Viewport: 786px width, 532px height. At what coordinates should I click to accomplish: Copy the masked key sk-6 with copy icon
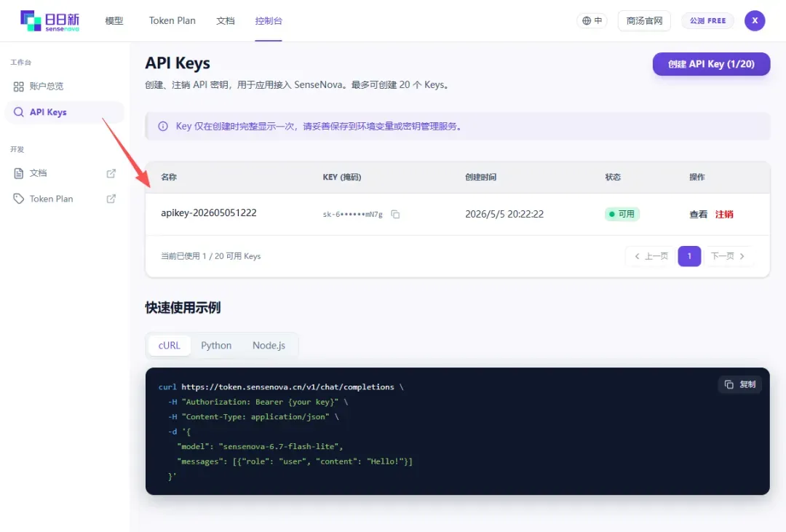pyautogui.click(x=395, y=214)
